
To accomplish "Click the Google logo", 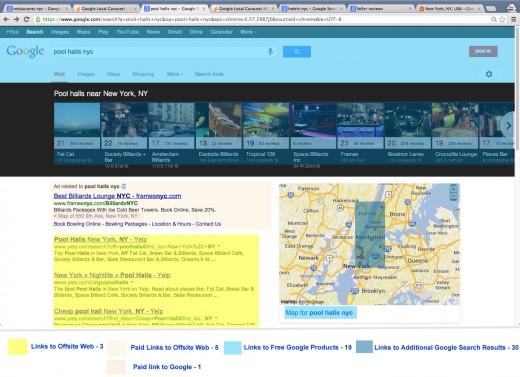I will point(25,52).
